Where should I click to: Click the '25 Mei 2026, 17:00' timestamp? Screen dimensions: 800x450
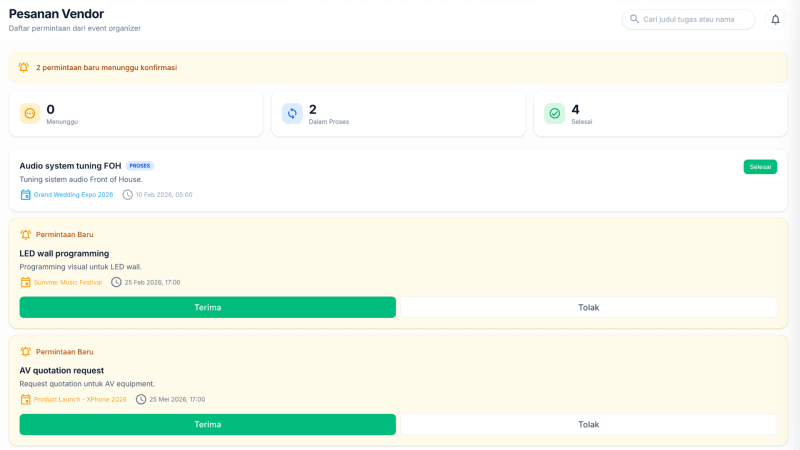click(177, 399)
